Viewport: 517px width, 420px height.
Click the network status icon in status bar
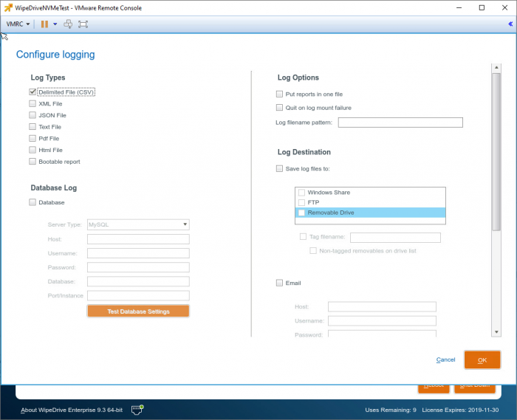tap(137, 410)
